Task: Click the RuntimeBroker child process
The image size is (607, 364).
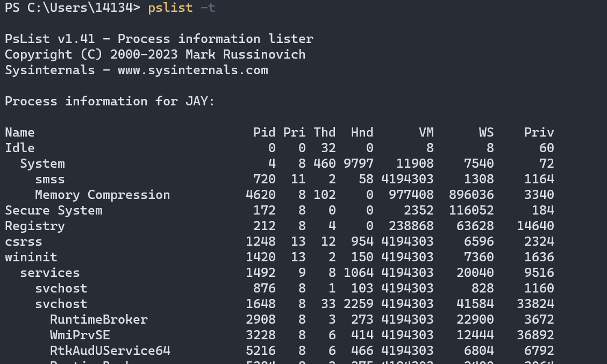Action: (x=98, y=319)
